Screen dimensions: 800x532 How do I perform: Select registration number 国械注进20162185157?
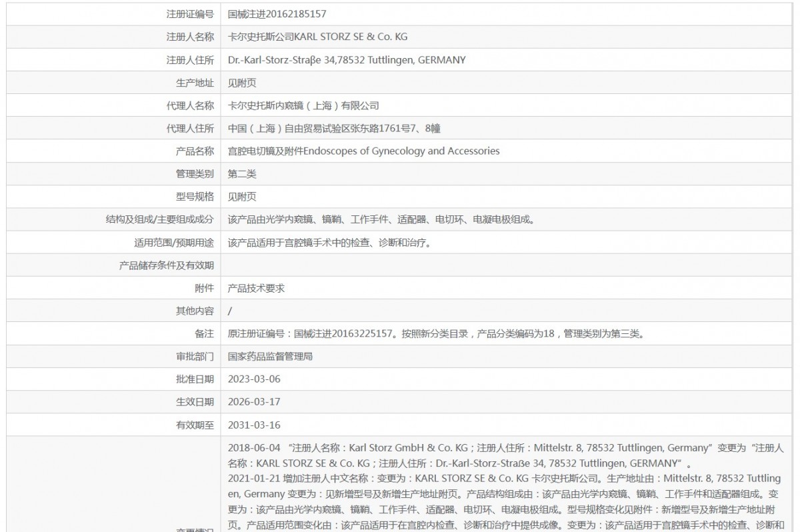point(277,13)
